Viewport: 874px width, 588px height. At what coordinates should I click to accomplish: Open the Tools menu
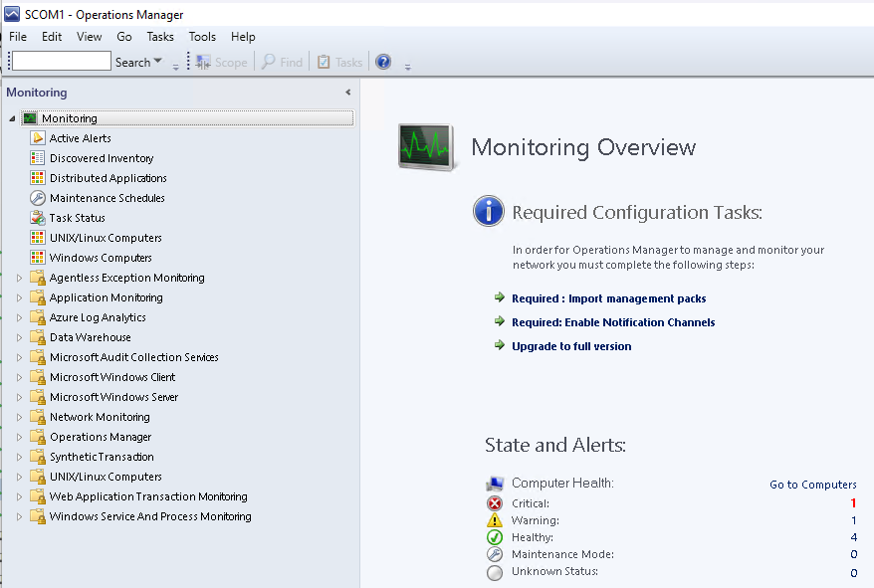[202, 37]
